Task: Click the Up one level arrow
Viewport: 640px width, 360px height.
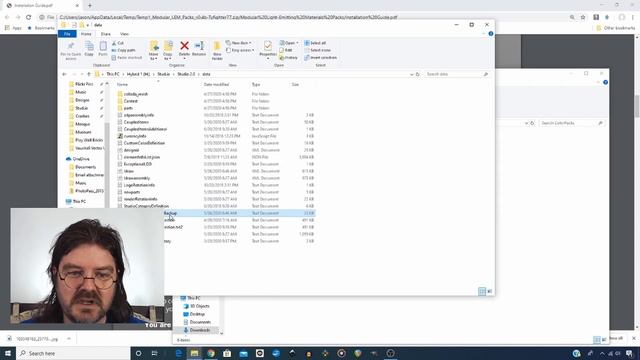Action: coord(89,74)
